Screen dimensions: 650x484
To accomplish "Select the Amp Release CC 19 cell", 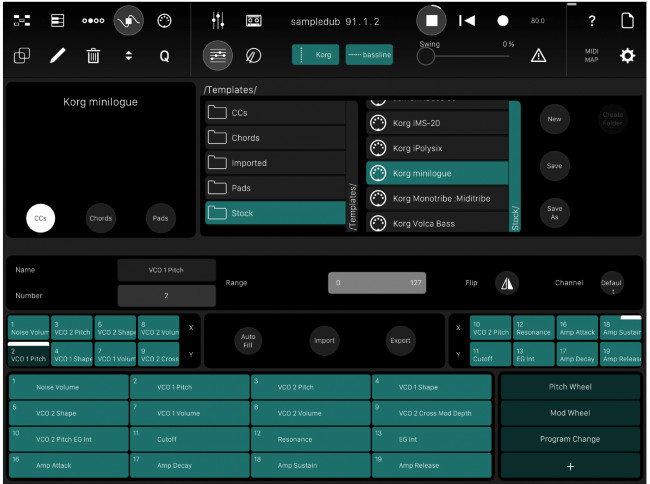I will coord(432,465).
